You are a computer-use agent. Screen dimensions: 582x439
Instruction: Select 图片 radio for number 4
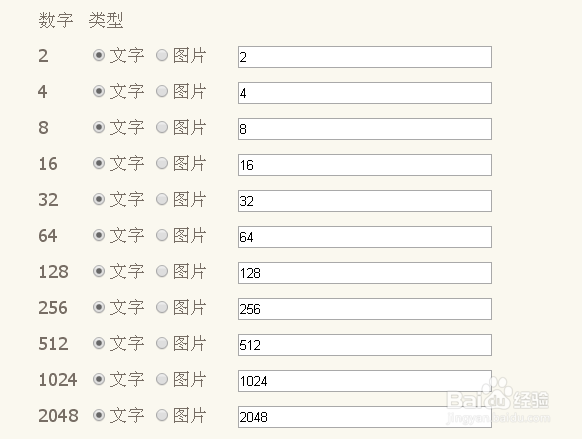click(x=162, y=92)
